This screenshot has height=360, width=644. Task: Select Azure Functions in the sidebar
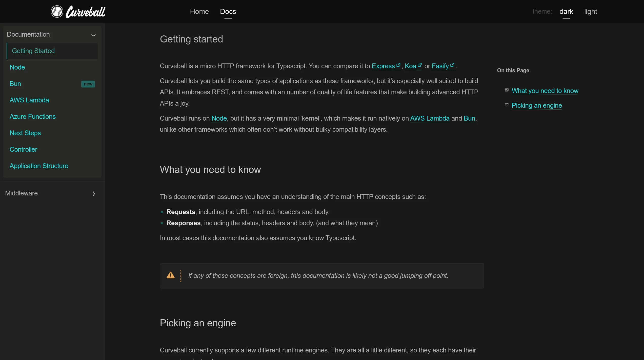(33, 117)
